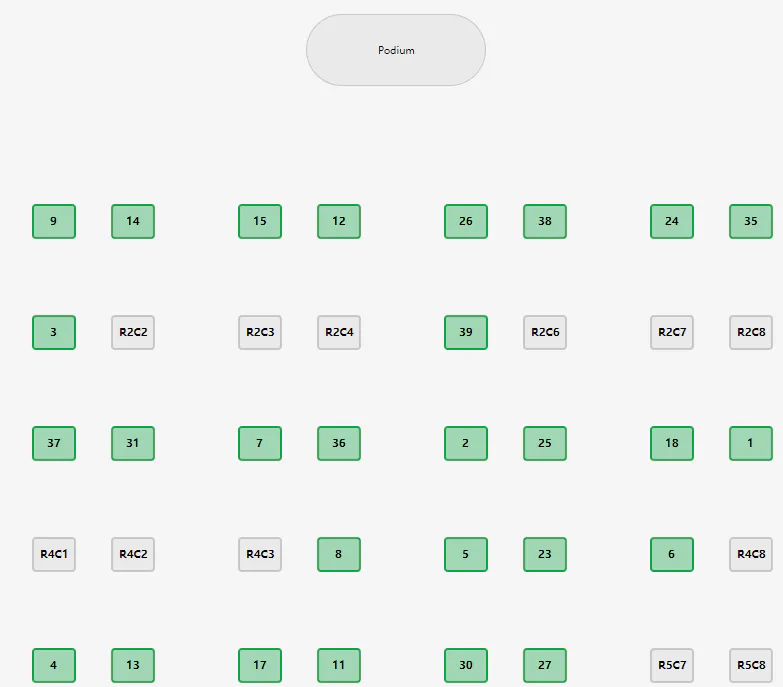Image resolution: width=783 pixels, height=687 pixels.
Task: Click the Podium shape
Action: coord(395,50)
